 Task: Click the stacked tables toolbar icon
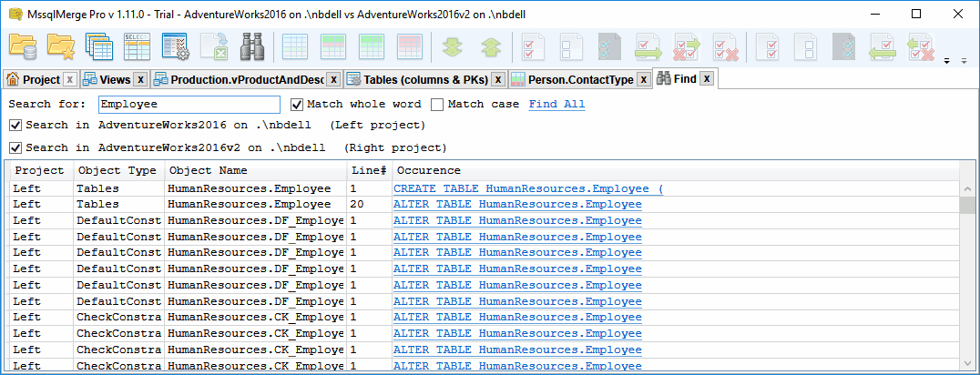click(x=98, y=47)
